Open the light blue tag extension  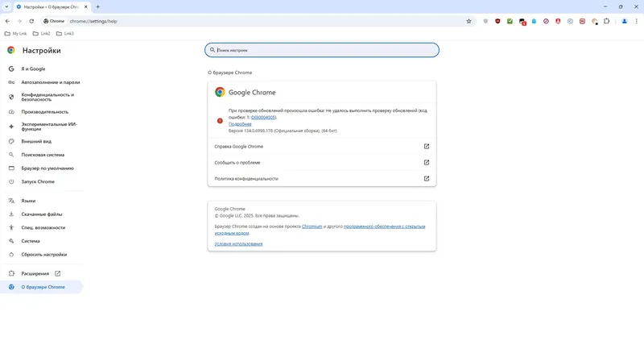[x=534, y=21]
